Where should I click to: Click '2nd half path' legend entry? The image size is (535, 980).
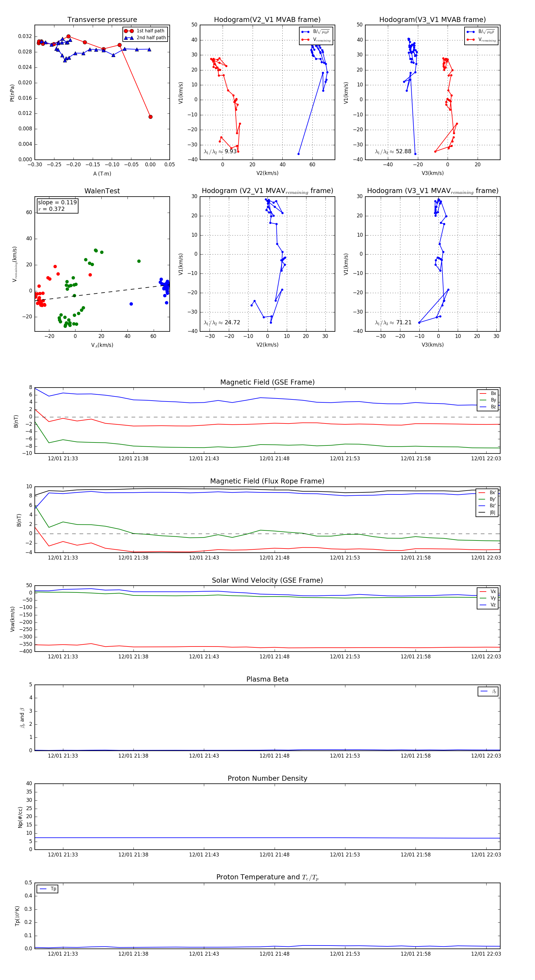(x=145, y=38)
